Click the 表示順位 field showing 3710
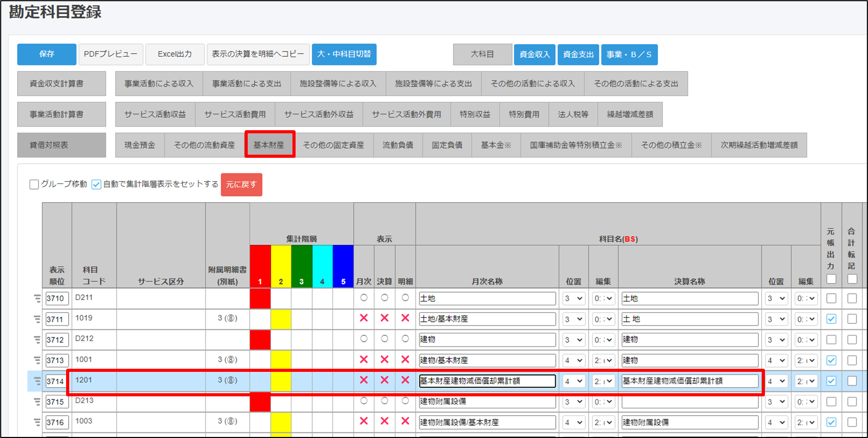Screen dimensions: 868x438 click(x=57, y=298)
